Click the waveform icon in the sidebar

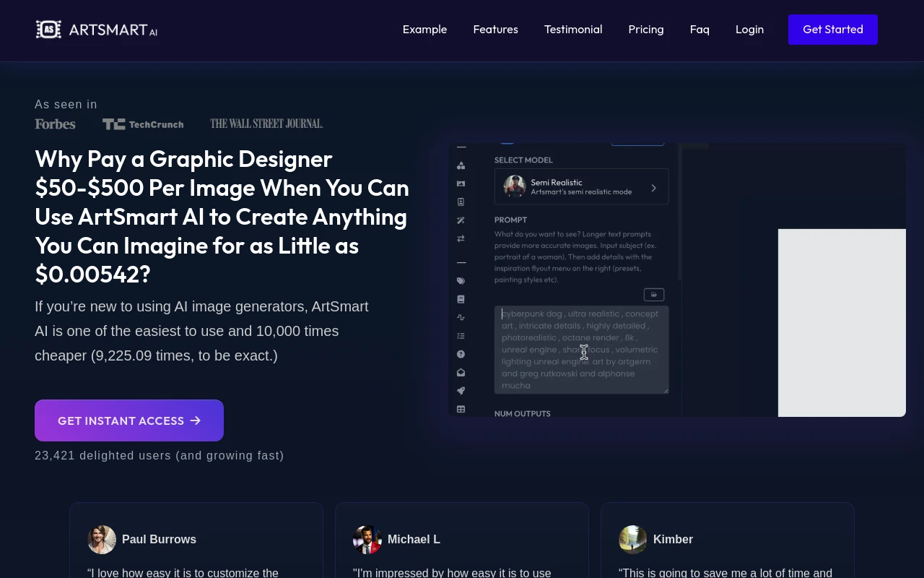[x=461, y=317]
